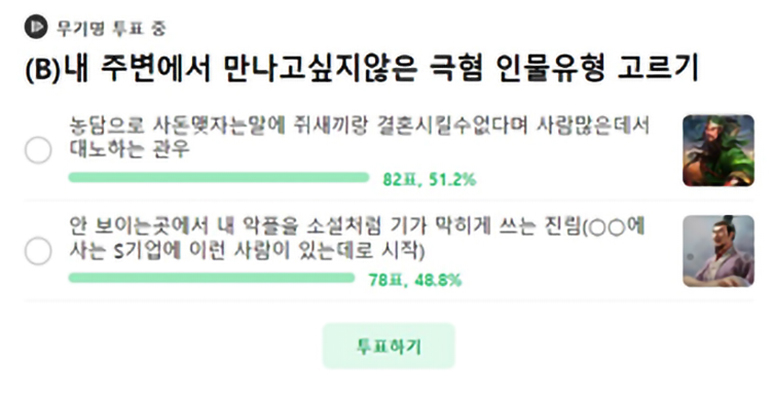Click the 48.8% percentage value
Image resolution: width=773 pixels, height=394 pixels.
coord(438,280)
